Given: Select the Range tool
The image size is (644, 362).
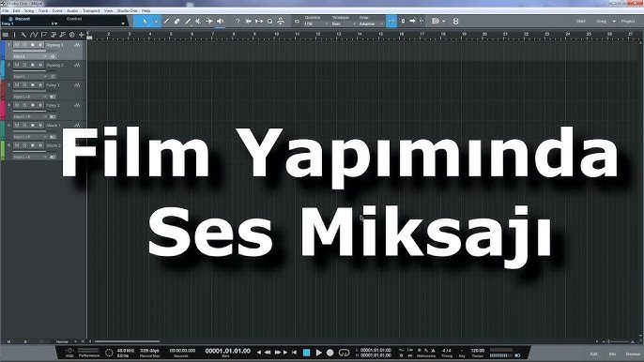Looking at the screenshot, I should (x=156, y=21).
